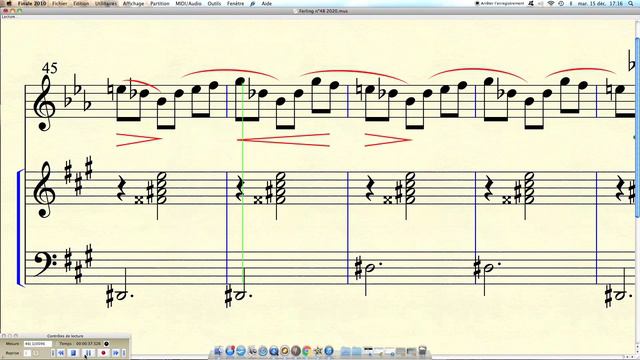Click the time counter display
640x360 pixels.
click(88, 344)
